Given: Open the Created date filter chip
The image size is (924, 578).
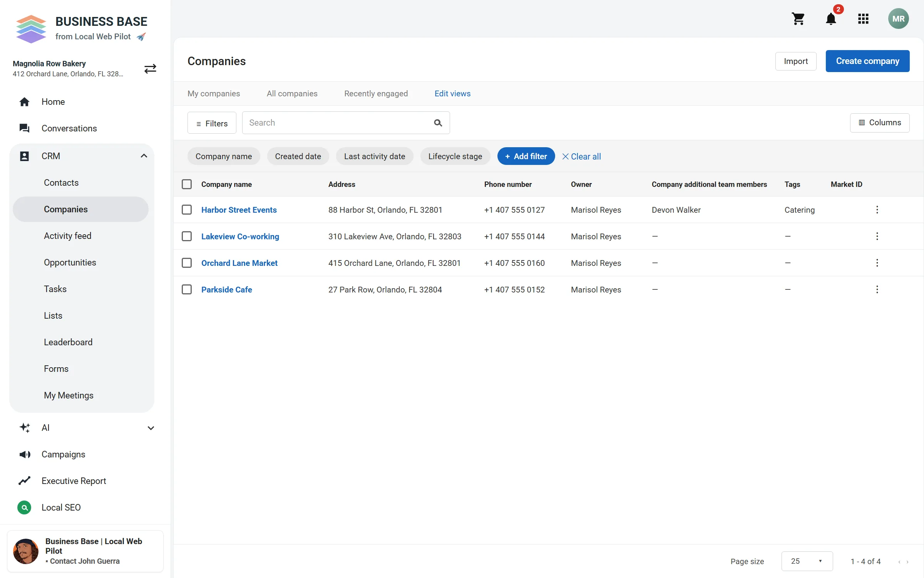Looking at the screenshot, I should [x=298, y=156].
